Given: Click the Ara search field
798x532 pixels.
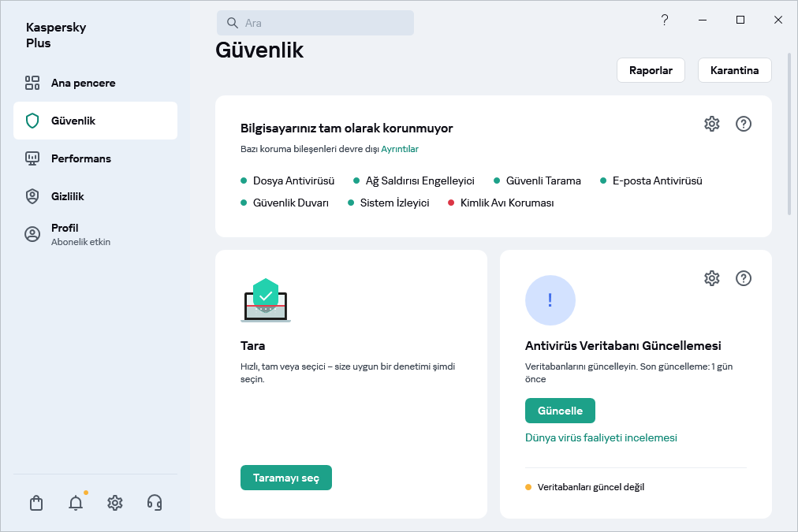Looking at the screenshot, I should tap(315, 23).
